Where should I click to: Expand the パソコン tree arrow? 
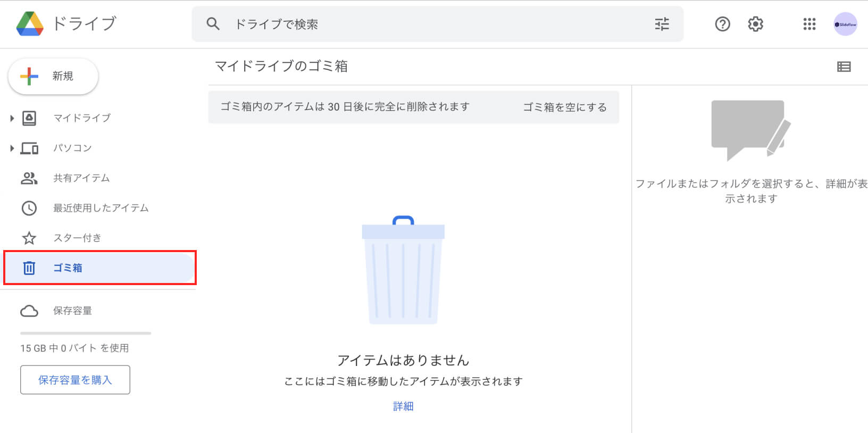coord(12,148)
